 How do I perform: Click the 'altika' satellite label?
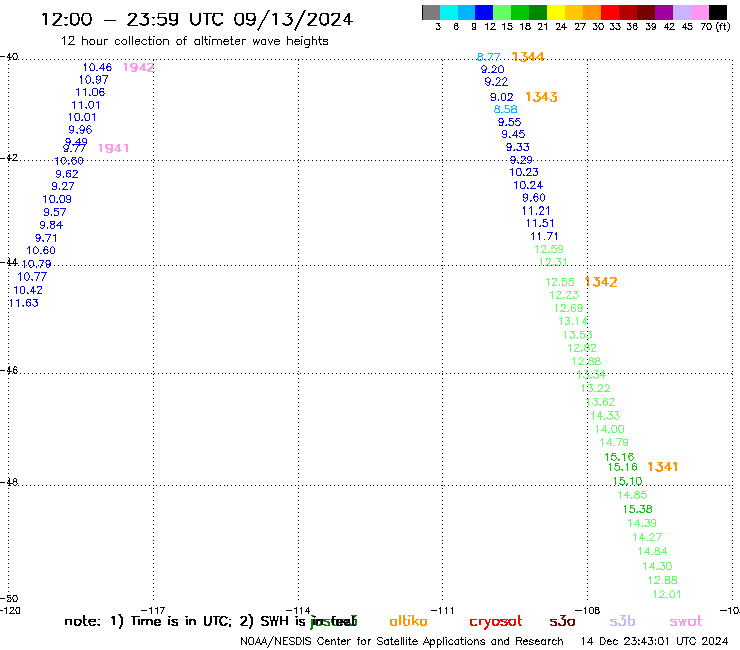tap(408, 621)
